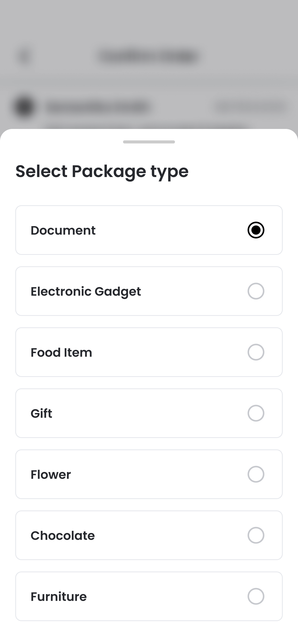The width and height of the screenshot is (298, 644).
Task: Choose the Electronic Gadget radio button
Action: 256,291
